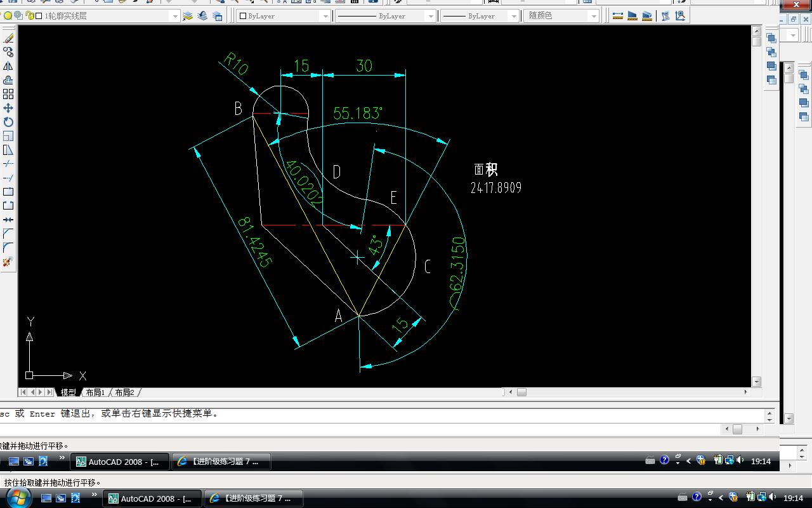Select the Fillet tool
Viewport: 812px width, 508px height.
[8, 248]
